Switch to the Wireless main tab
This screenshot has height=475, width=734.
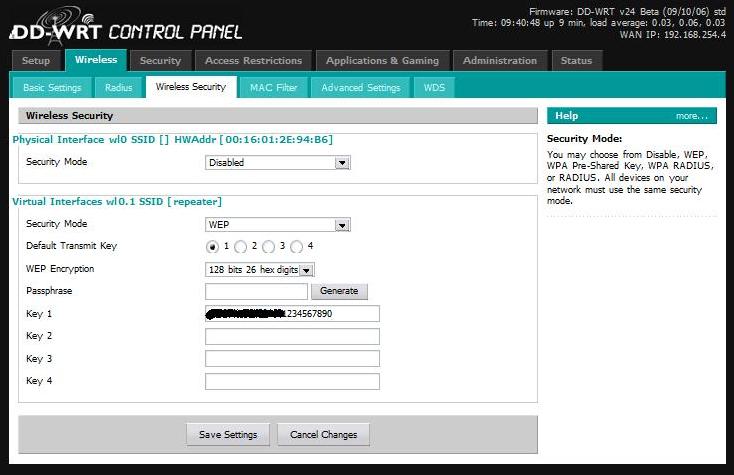(96, 60)
